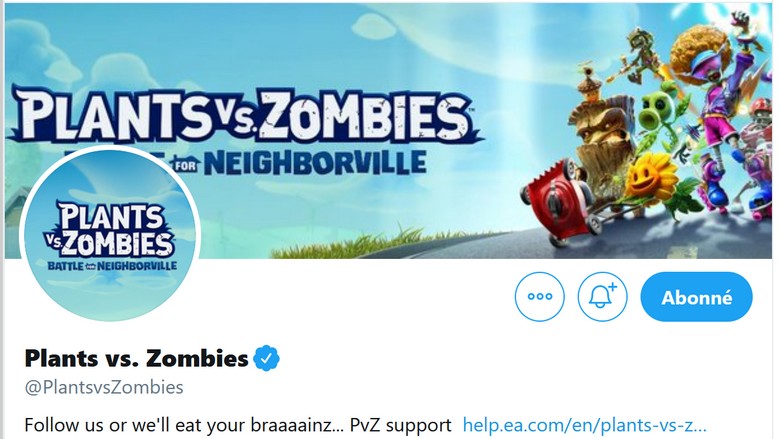Open the help.ea.com support link
The width and height of the screenshot is (780, 439).
coord(585,425)
